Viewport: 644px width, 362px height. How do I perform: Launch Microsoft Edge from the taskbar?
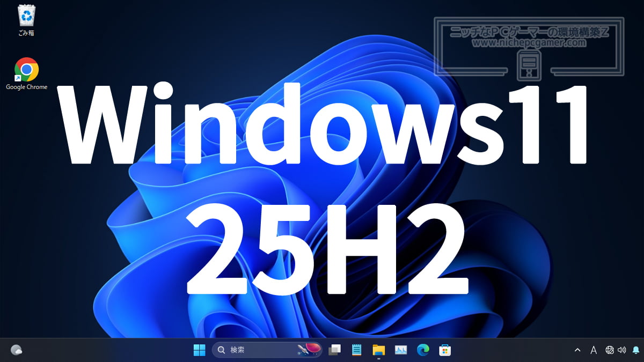pos(423,350)
